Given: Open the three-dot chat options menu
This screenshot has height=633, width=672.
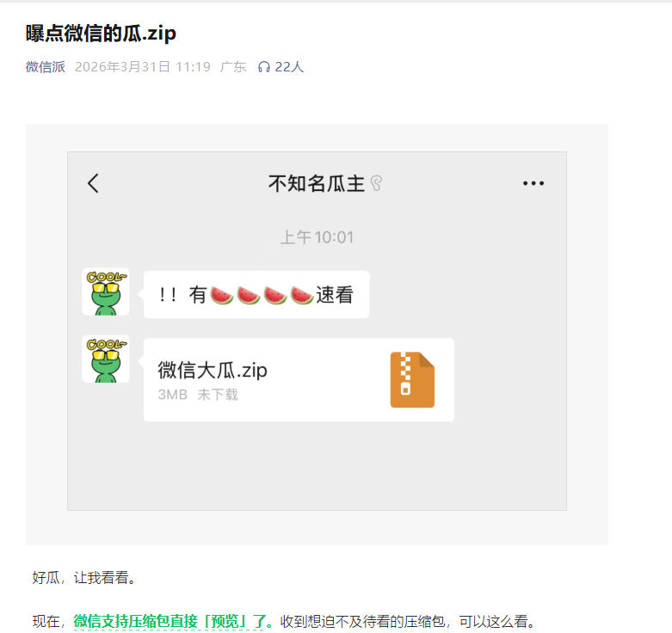Looking at the screenshot, I should click(533, 183).
